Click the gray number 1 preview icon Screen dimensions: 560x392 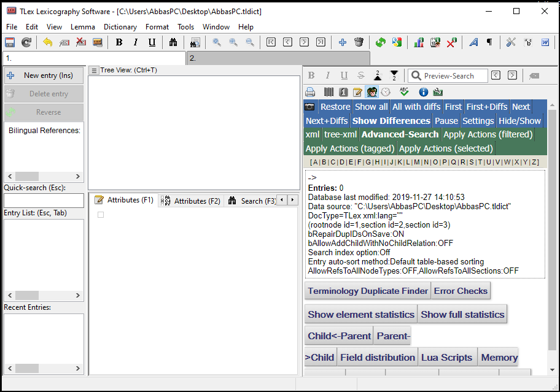(343, 93)
